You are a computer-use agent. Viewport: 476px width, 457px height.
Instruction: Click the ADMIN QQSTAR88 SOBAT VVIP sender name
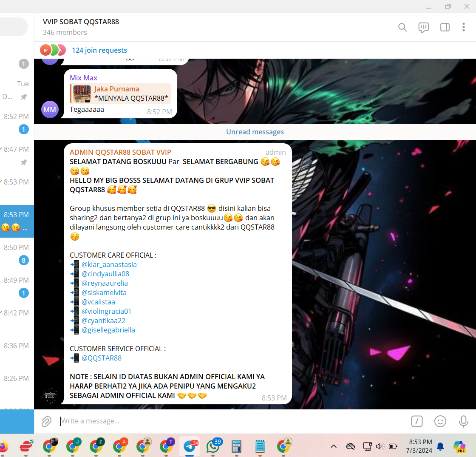pos(120,152)
